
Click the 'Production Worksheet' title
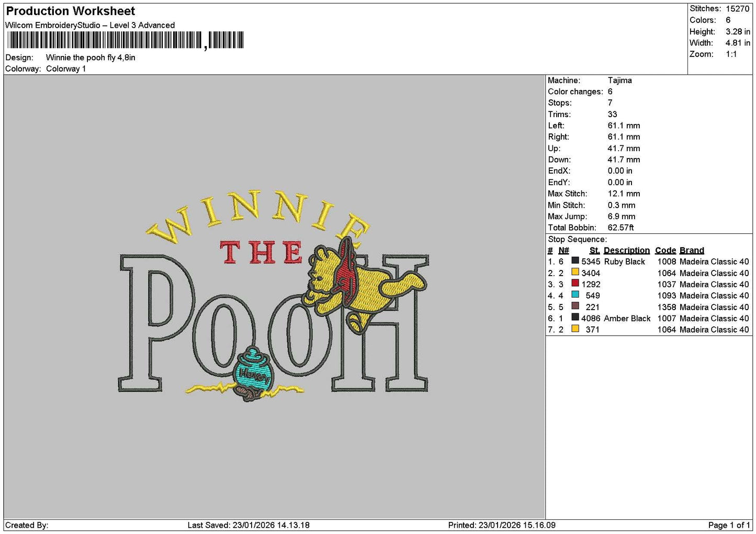tap(71, 11)
